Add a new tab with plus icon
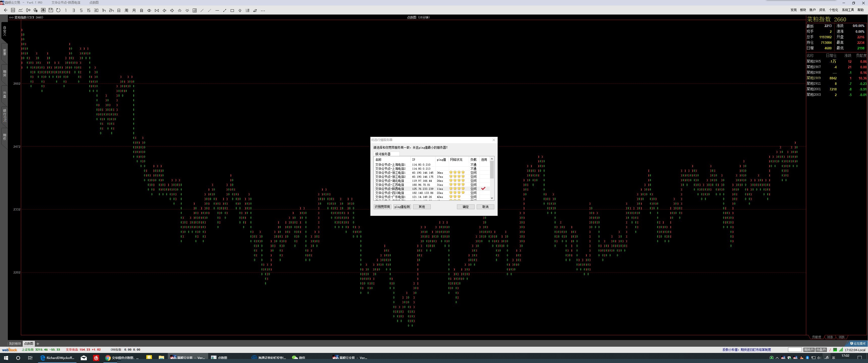 click(x=38, y=344)
